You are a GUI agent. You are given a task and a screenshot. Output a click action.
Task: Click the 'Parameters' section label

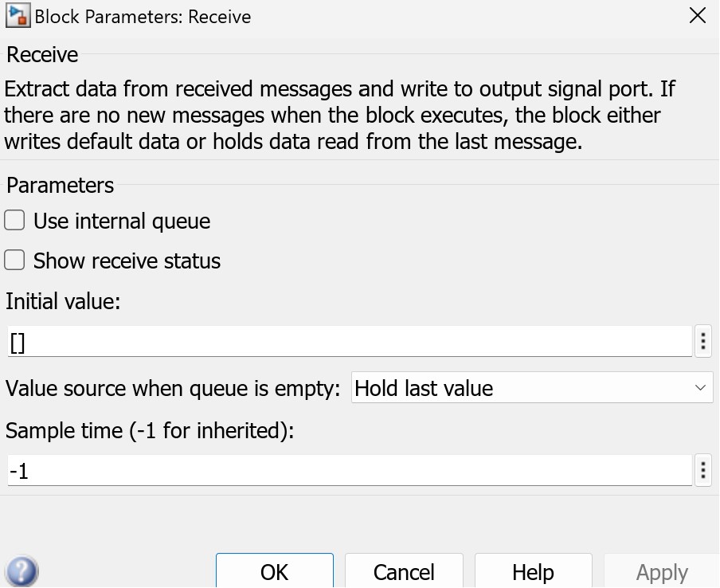point(59,185)
